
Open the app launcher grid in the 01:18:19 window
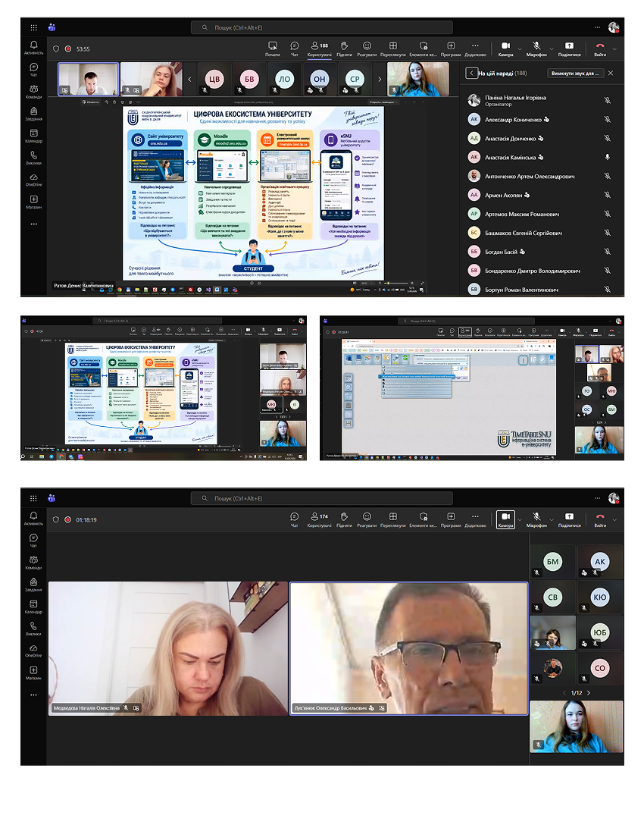[33, 498]
